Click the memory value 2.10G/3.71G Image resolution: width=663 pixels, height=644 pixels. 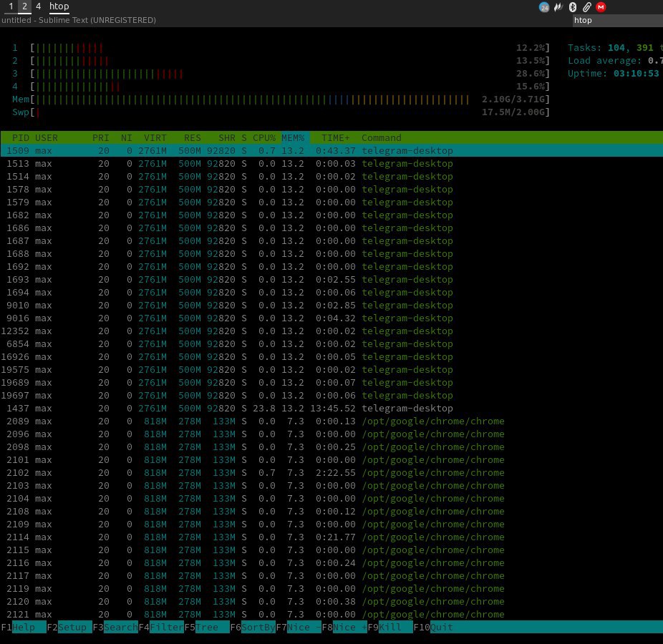pyautogui.click(x=513, y=99)
